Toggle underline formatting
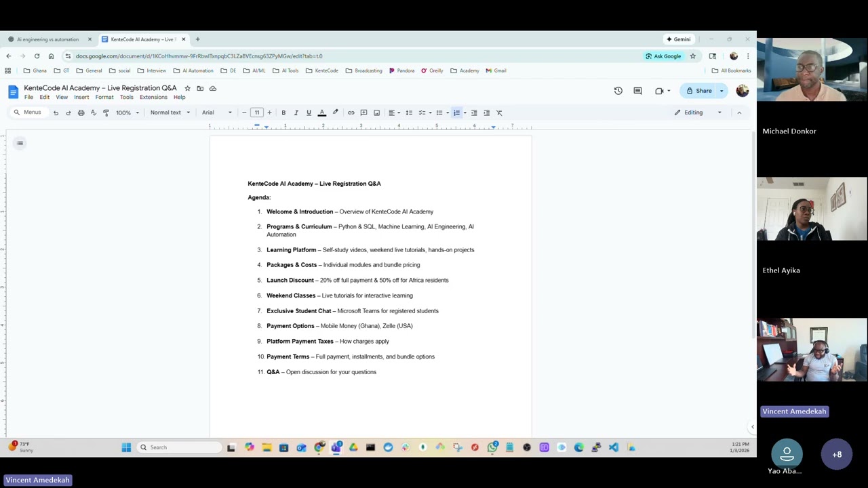 (x=309, y=113)
